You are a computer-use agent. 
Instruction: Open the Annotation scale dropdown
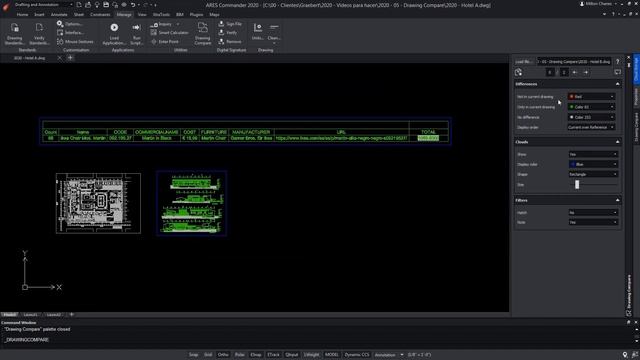pyautogui.click(x=389, y=355)
